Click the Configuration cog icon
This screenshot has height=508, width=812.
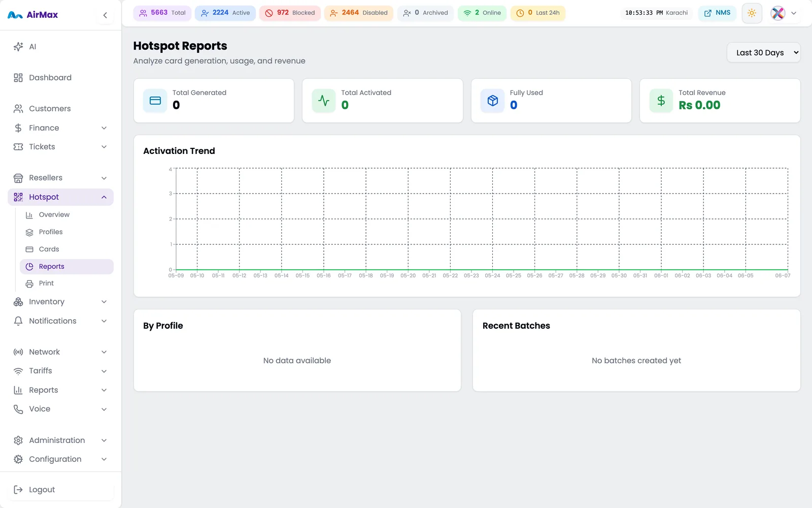click(18, 459)
